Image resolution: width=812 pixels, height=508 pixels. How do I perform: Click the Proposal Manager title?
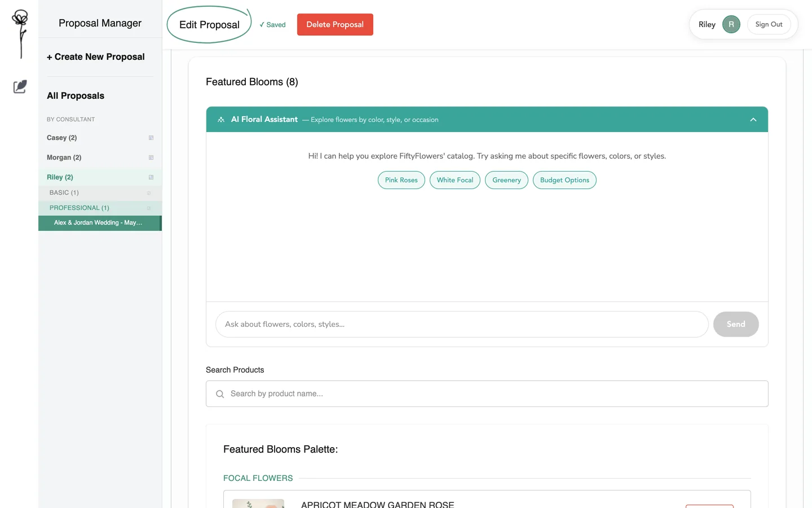pyautogui.click(x=100, y=23)
